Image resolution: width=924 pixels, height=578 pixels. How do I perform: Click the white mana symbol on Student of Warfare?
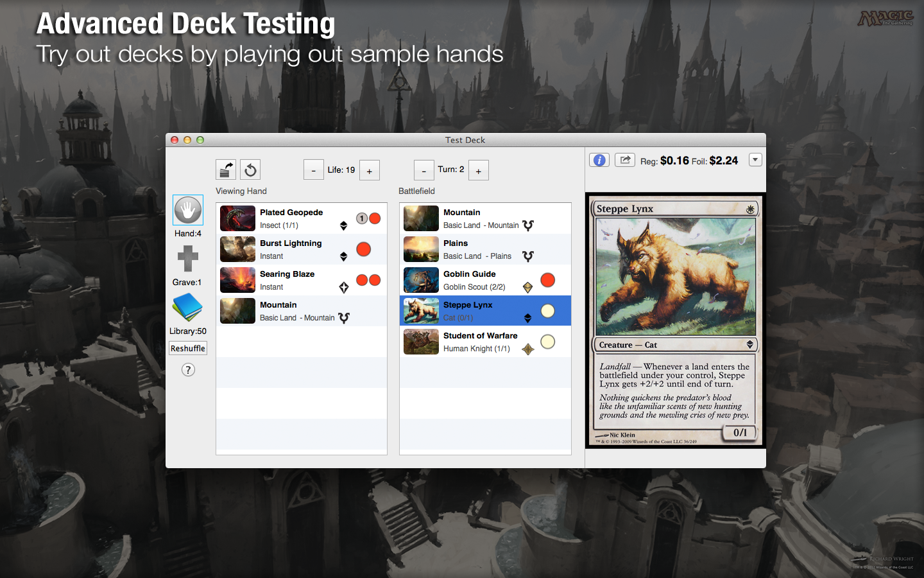pos(547,342)
